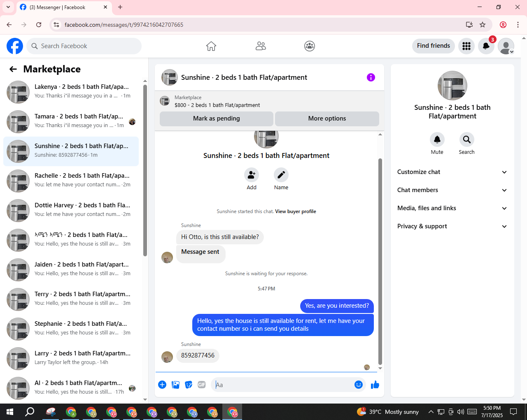Open Lakenya conversation
527x420 pixels.
[71, 92]
